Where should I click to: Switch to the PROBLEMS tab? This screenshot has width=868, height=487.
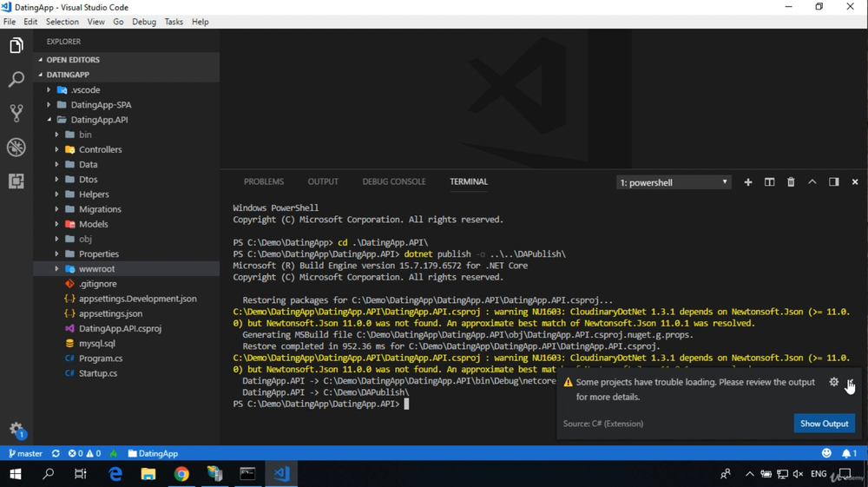(x=264, y=181)
